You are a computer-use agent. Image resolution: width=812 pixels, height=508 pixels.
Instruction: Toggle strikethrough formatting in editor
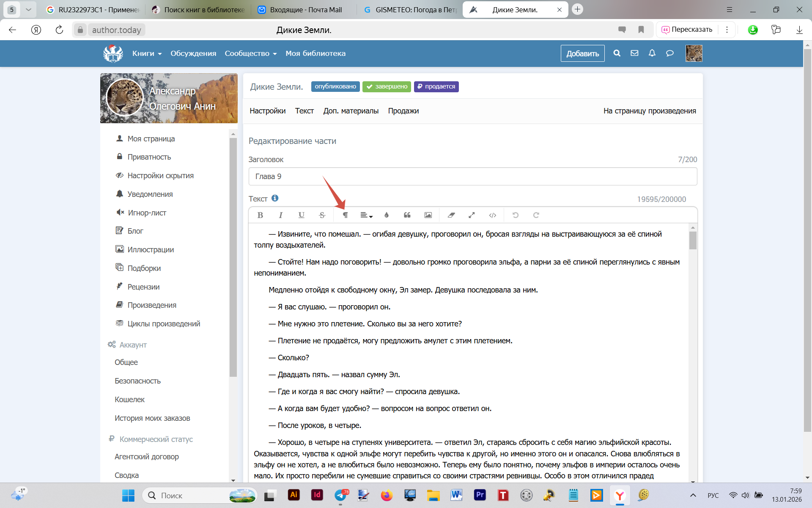point(322,215)
